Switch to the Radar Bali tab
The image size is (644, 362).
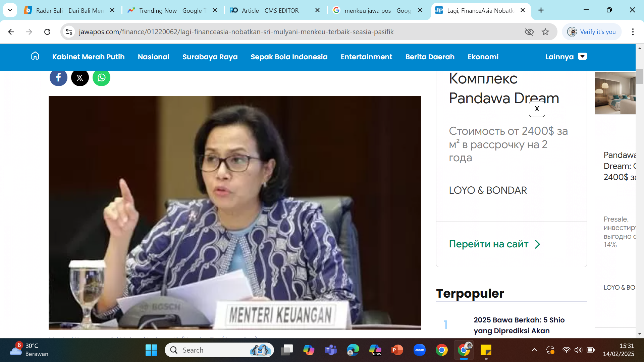[69, 10]
